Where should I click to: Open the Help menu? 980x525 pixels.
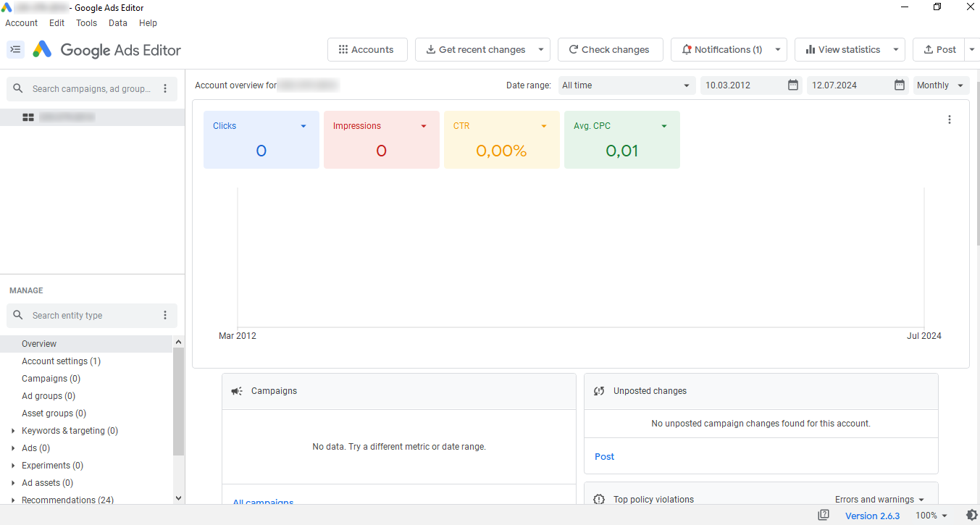pyautogui.click(x=148, y=23)
